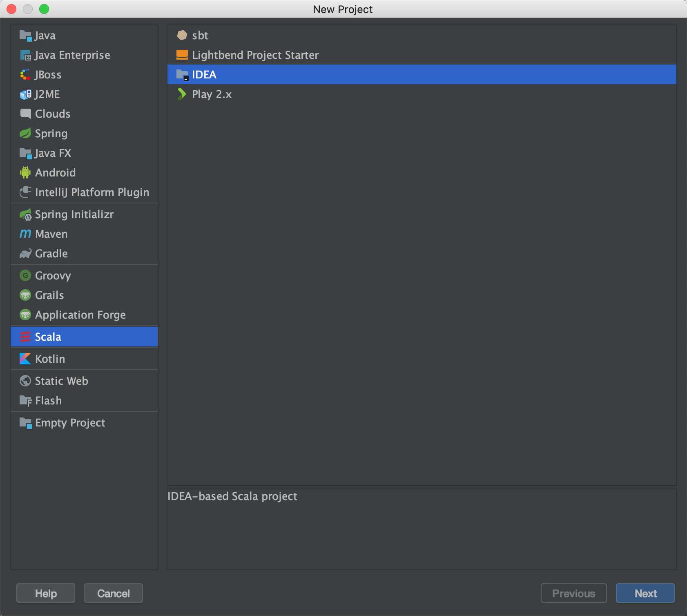Viewport: 687px width, 616px height.
Task: Click the Spring leaf icon
Action: (25, 134)
